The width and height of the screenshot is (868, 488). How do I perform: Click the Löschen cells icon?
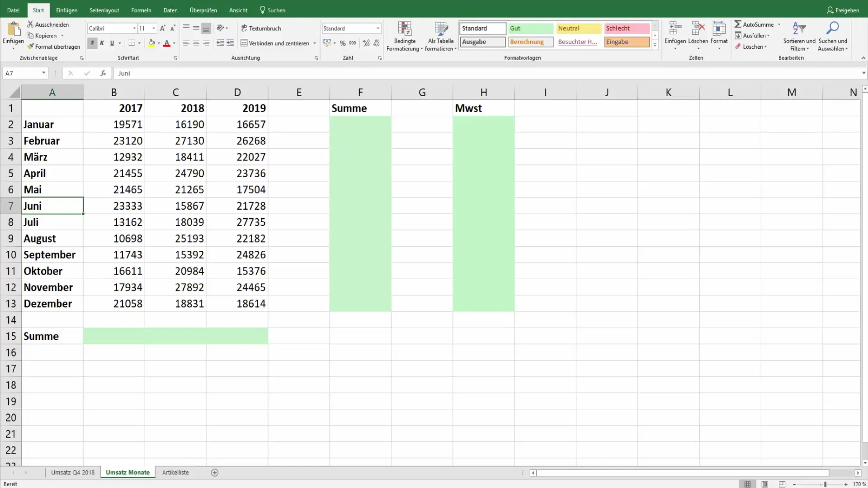[x=698, y=28]
